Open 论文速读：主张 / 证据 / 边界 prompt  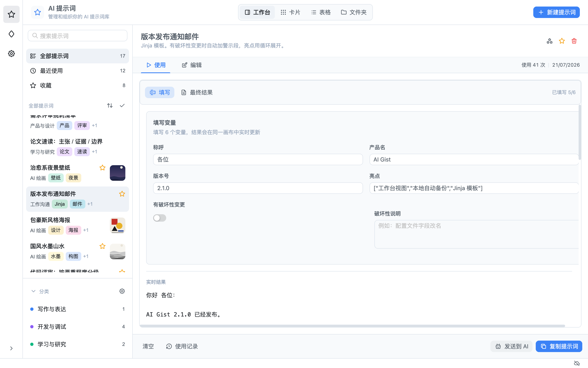pos(78,147)
